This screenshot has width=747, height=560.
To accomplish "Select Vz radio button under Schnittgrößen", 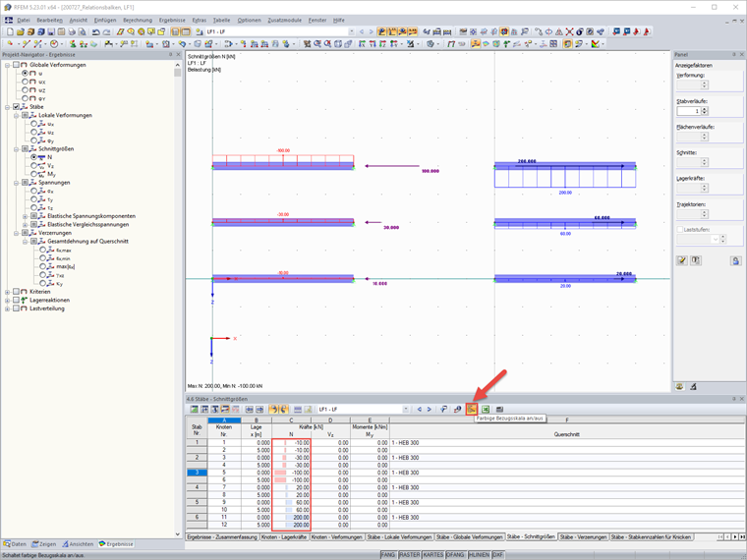I will click(33, 166).
